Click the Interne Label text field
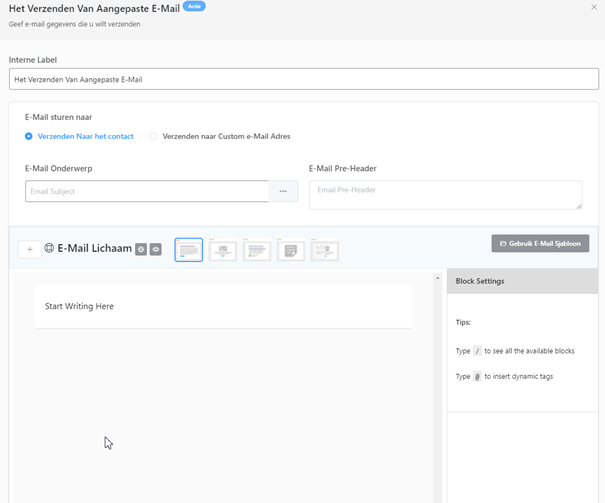 [x=304, y=79]
